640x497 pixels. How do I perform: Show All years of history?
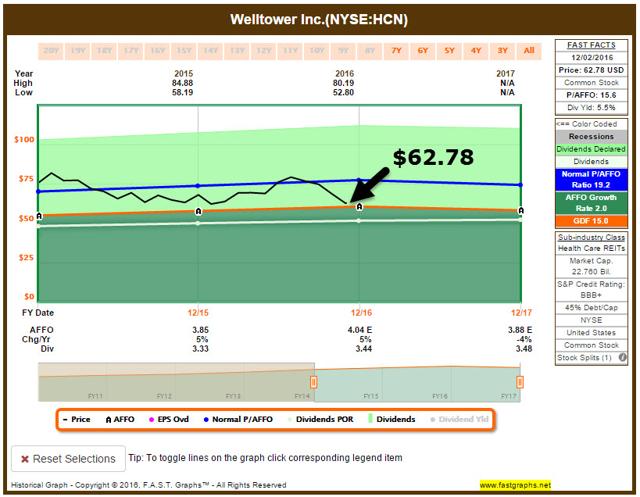click(529, 51)
